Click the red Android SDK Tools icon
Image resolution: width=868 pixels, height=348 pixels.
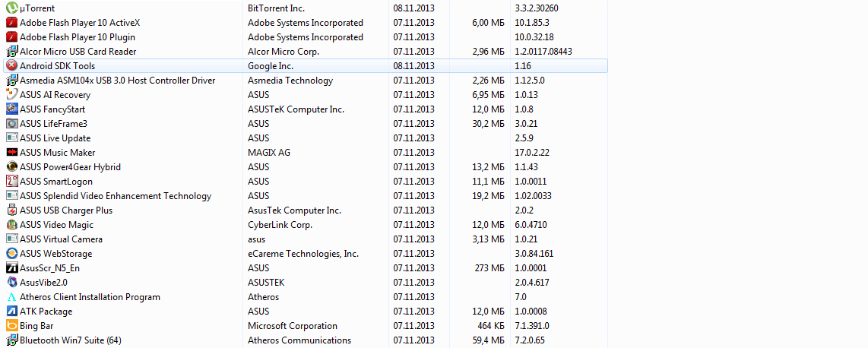(x=11, y=66)
